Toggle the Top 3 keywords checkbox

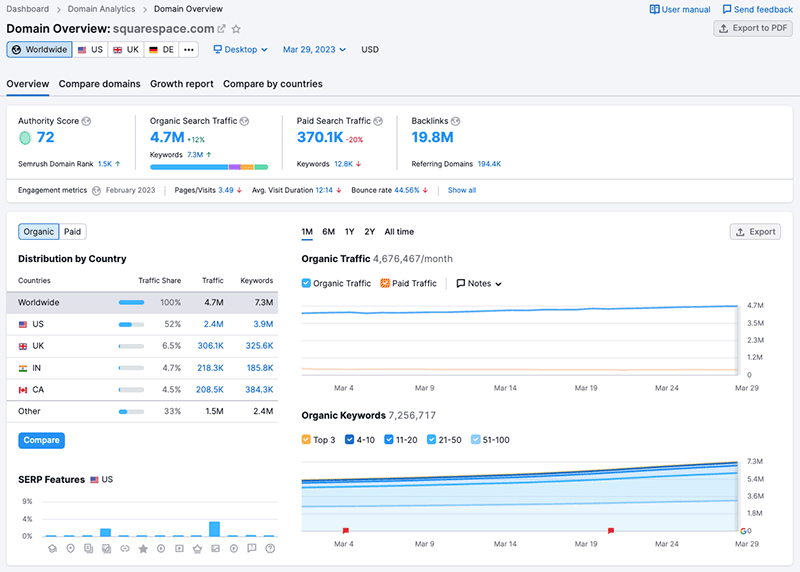[306, 439]
